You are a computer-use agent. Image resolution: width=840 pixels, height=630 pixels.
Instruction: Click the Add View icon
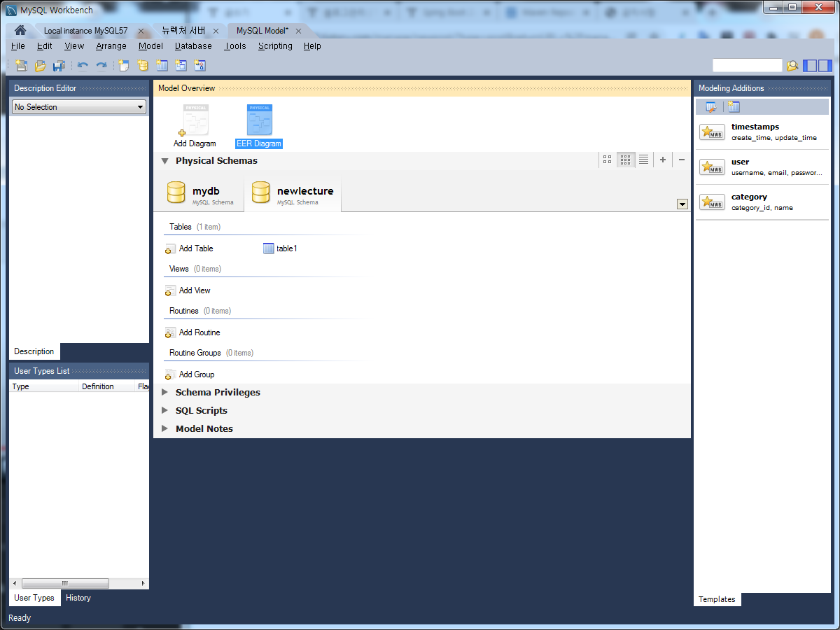click(170, 290)
